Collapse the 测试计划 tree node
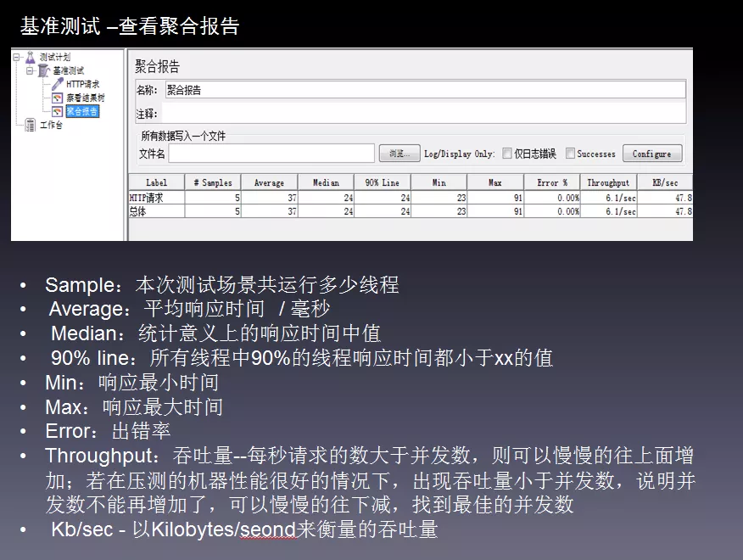 [17, 58]
